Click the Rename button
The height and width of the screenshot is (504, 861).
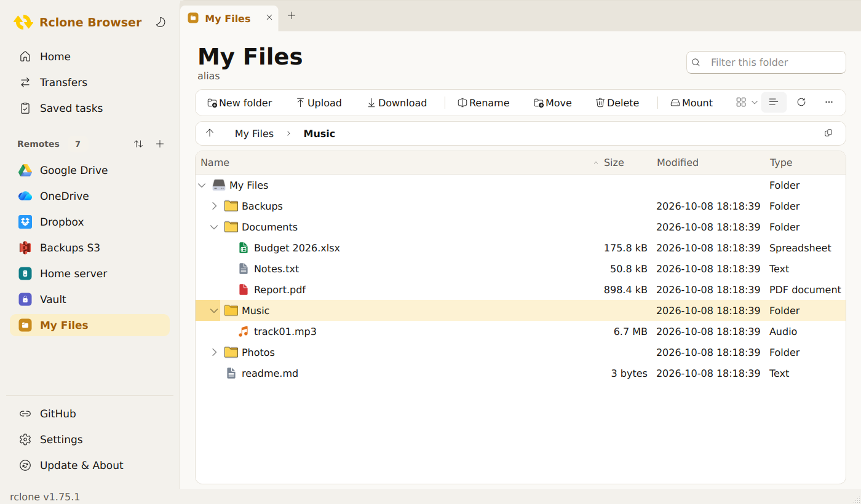click(483, 103)
